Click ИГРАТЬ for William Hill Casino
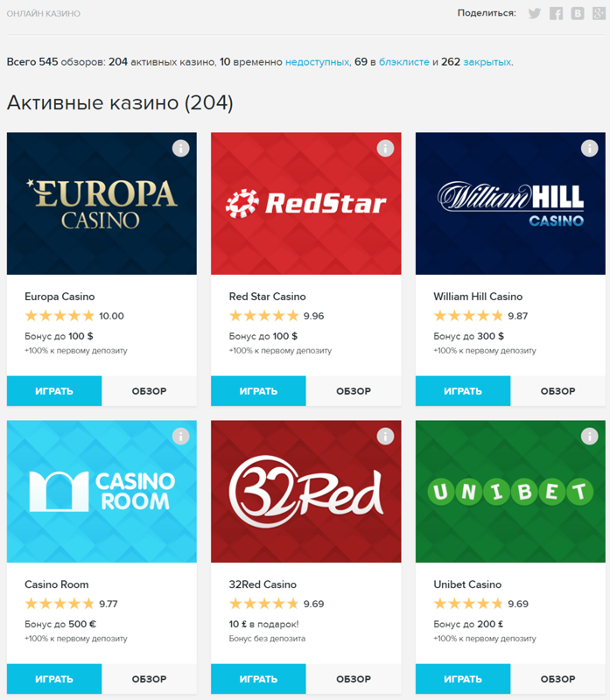This screenshot has height=700, width=610. pos(463,391)
